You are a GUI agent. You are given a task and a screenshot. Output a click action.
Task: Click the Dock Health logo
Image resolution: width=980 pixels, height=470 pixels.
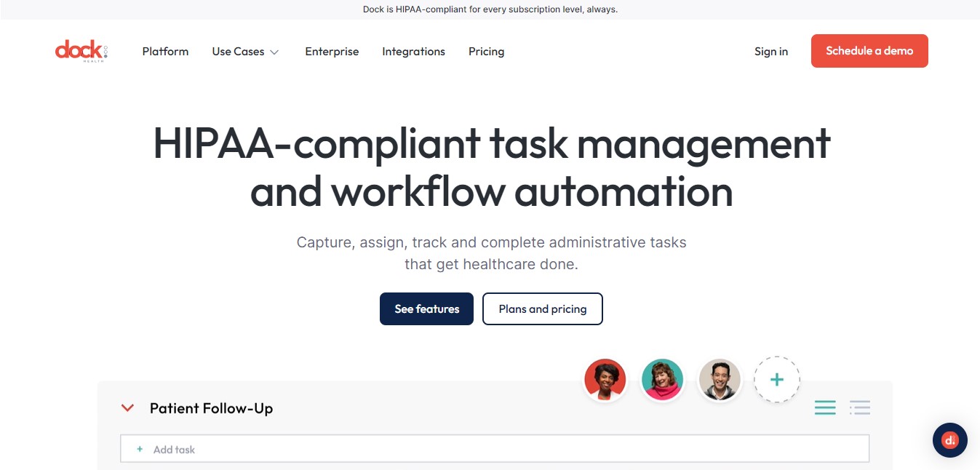point(81,51)
